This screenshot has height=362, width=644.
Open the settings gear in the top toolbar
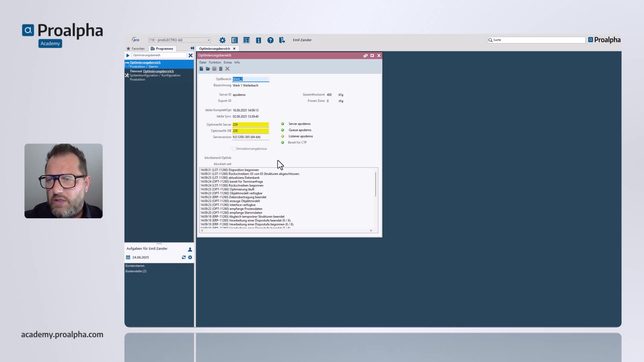click(x=222, y=40)
